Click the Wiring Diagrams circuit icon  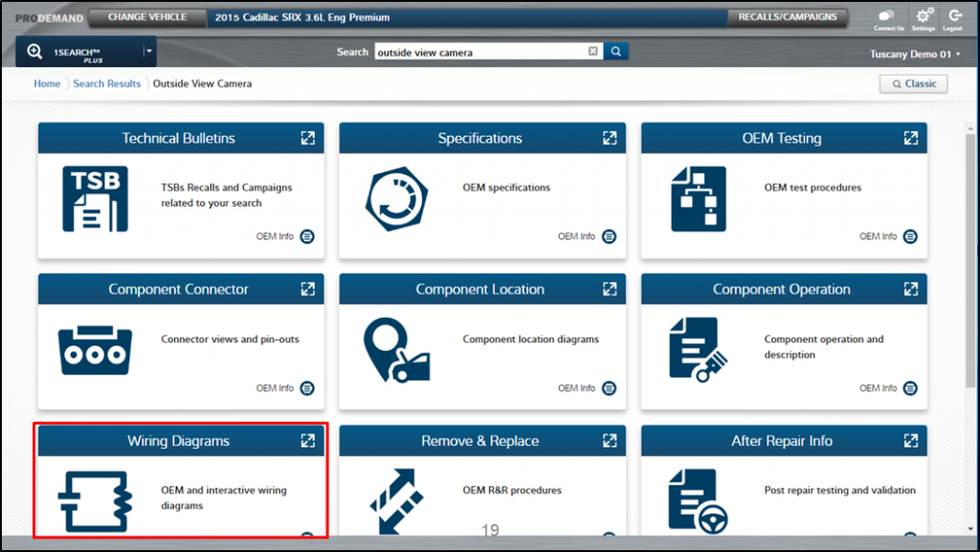click(x=93, y=500)
